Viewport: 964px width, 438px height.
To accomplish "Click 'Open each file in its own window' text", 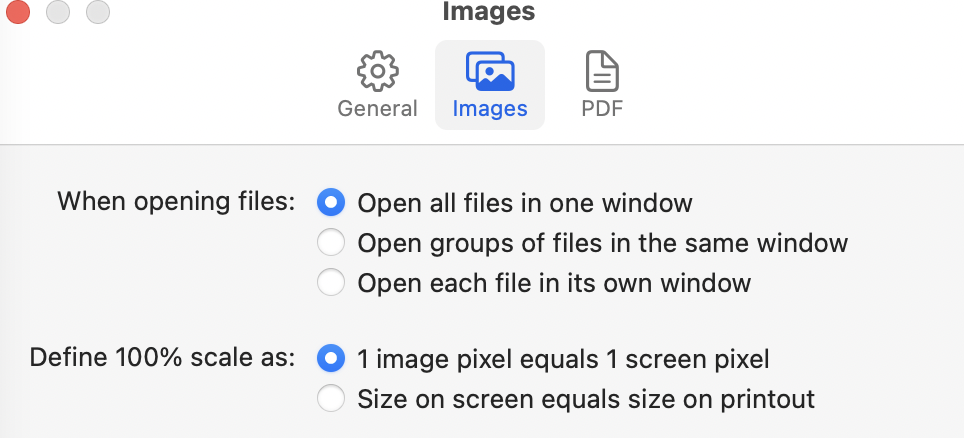I will 554,283.
